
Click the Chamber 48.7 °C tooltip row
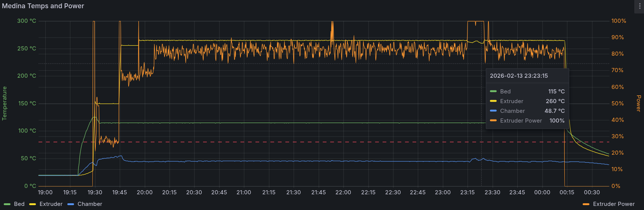(527, 111)
